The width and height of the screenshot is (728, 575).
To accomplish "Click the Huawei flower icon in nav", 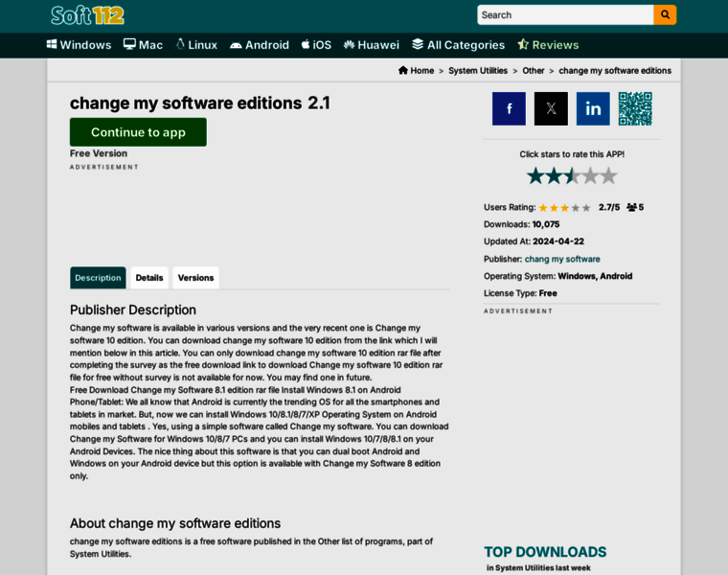I will click(349, 45).
